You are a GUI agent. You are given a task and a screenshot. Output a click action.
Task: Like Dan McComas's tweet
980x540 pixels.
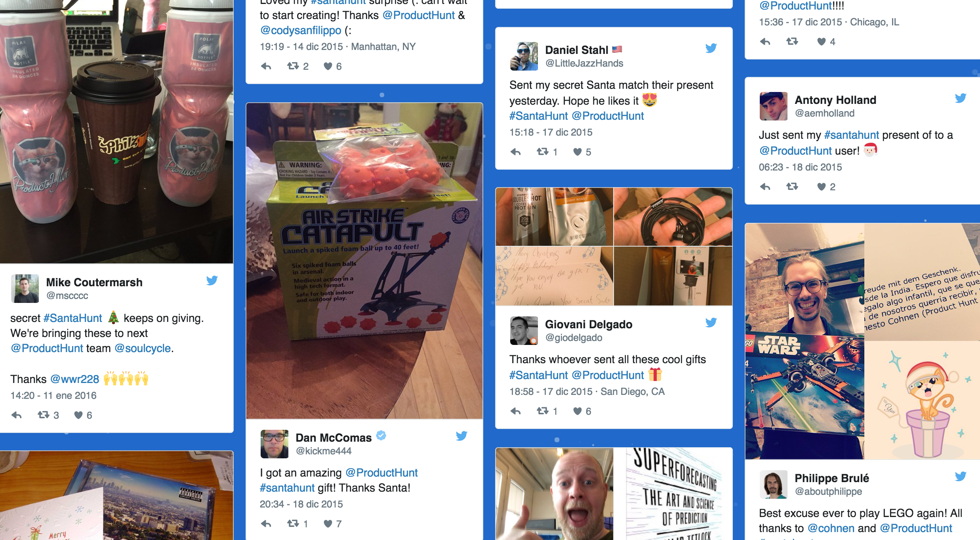click(x=328, y=524)
